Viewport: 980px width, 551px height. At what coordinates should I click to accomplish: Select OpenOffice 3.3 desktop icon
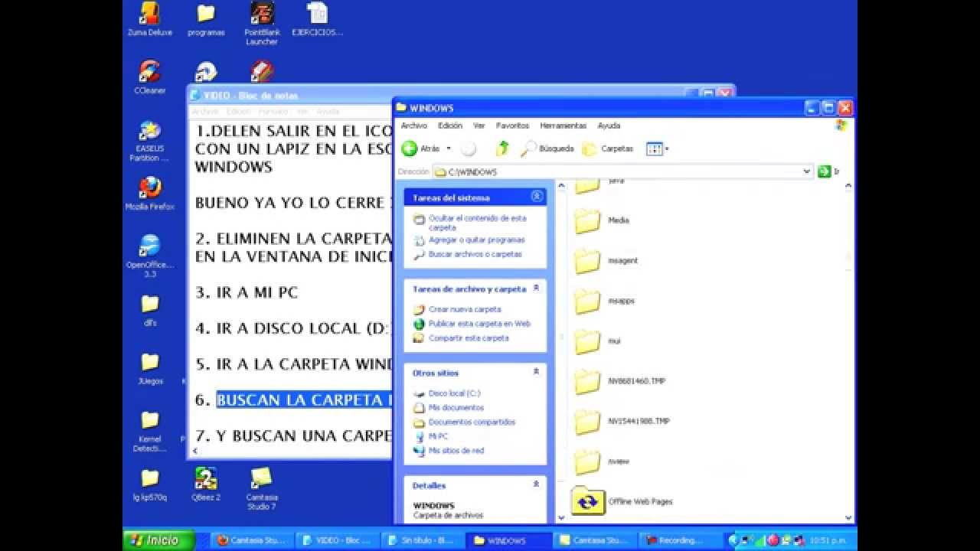click(150, 256)
